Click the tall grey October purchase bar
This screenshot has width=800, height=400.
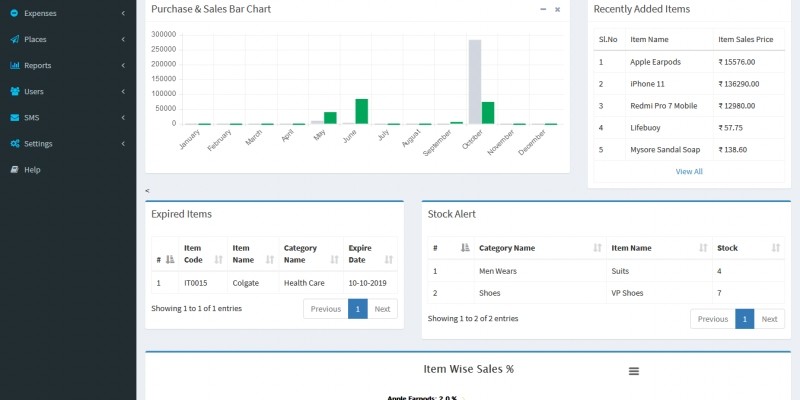475,82
